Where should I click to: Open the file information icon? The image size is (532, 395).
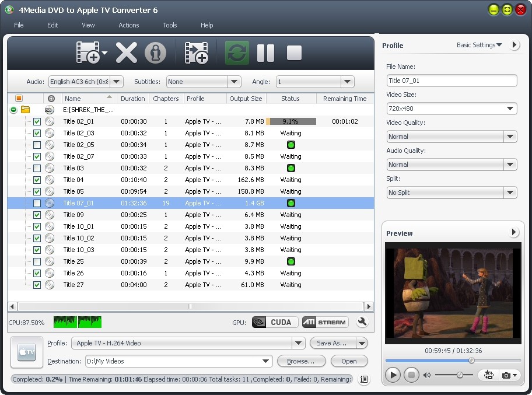tap(155, 53)
